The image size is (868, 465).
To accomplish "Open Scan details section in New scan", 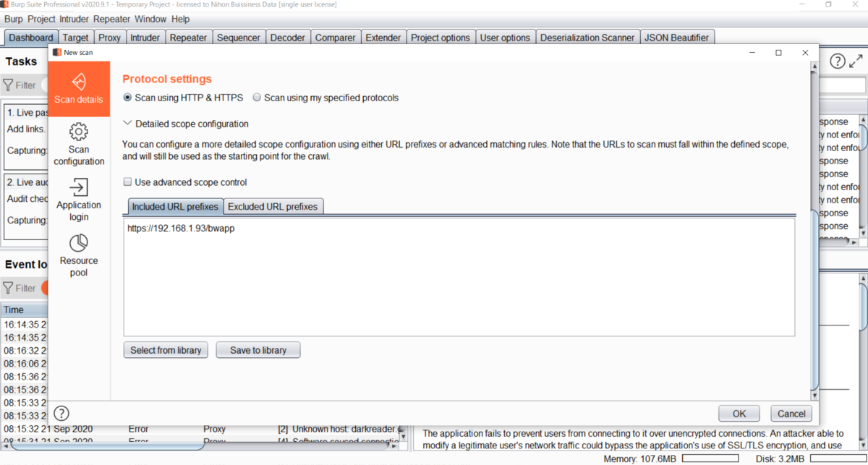I will tap(79, 89).
